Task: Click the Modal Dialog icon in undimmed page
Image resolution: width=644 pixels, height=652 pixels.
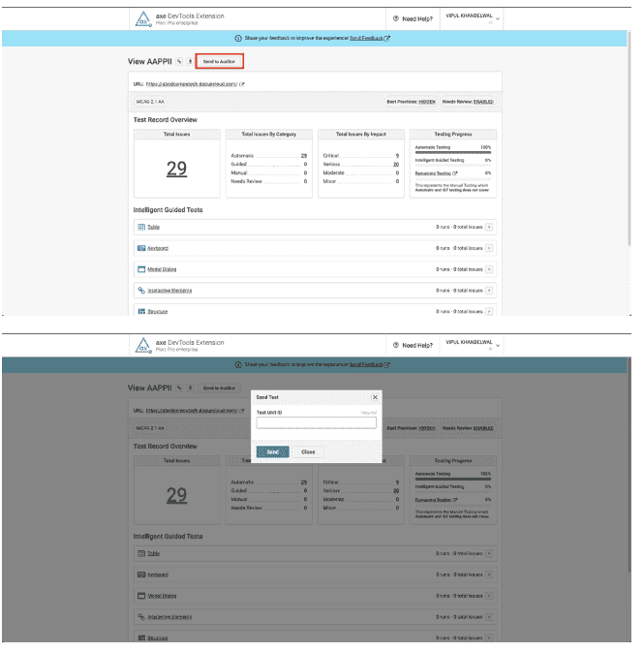Action: 140,269
